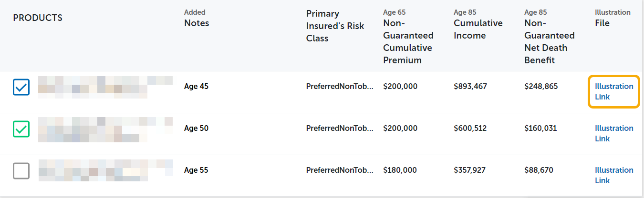
Task: Click the Age 55 note cell
Action: [x=196, y=170]
